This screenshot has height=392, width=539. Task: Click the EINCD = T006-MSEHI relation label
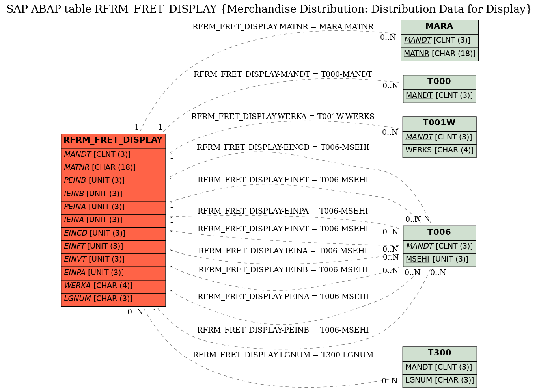(x=283, y=147)
